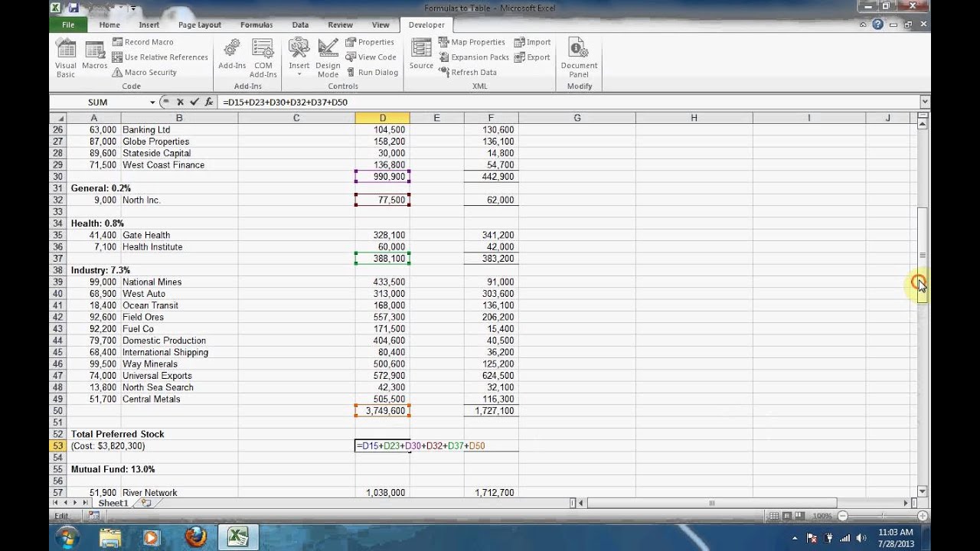Switch to the View tab
This screenshot has width=980, height=551.
[x=381, y=24]
